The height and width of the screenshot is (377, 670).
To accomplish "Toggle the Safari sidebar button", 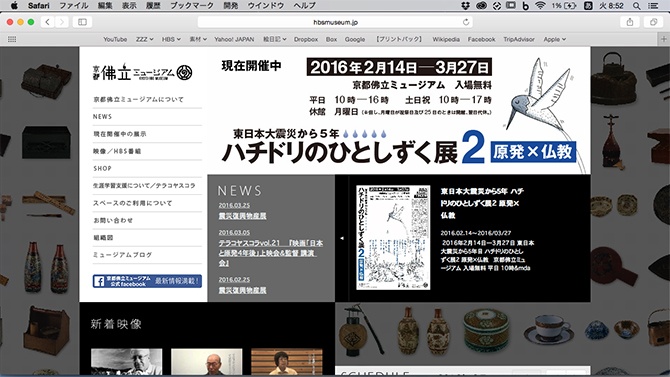I will (x=82, y=22).
